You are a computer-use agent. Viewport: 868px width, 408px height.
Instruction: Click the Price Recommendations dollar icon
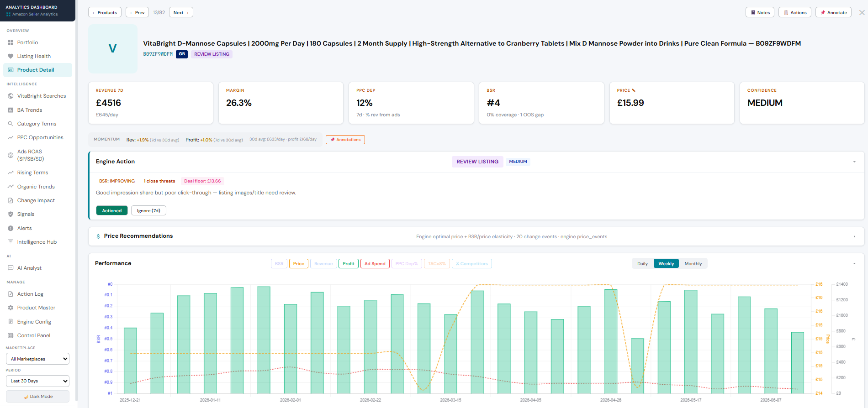click(x=98, y=236)
